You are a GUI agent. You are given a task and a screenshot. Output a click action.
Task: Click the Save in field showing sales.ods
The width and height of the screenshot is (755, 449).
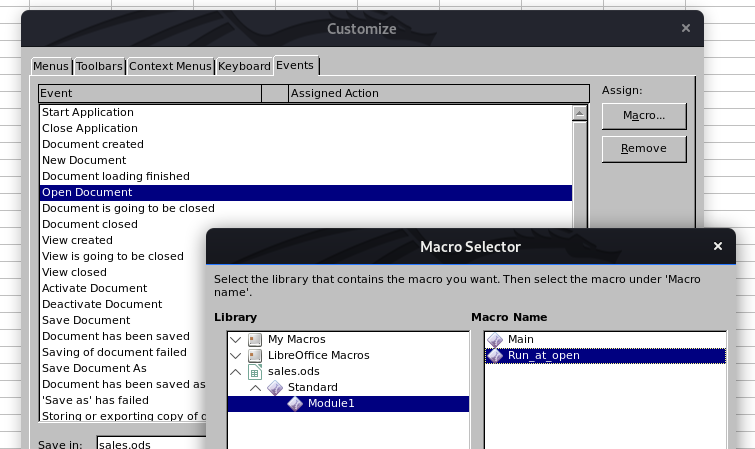click(150, 443)
